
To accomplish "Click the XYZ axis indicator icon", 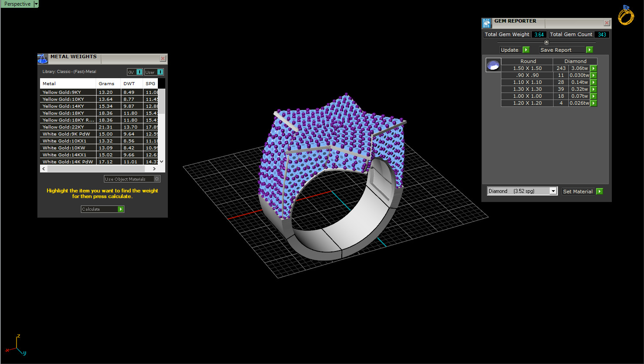I will tap(16, 345).
